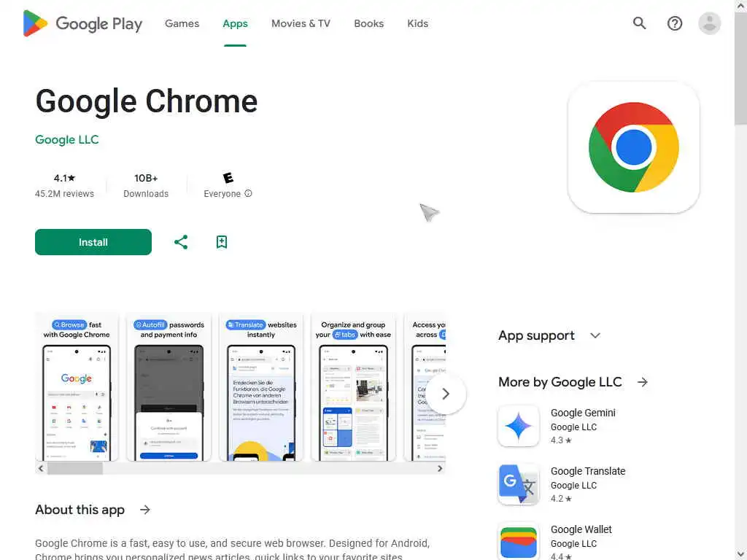This screenshot has height=560, width=747.
Task: Open the Google Gemini app icon
Action: pos(519,426)
